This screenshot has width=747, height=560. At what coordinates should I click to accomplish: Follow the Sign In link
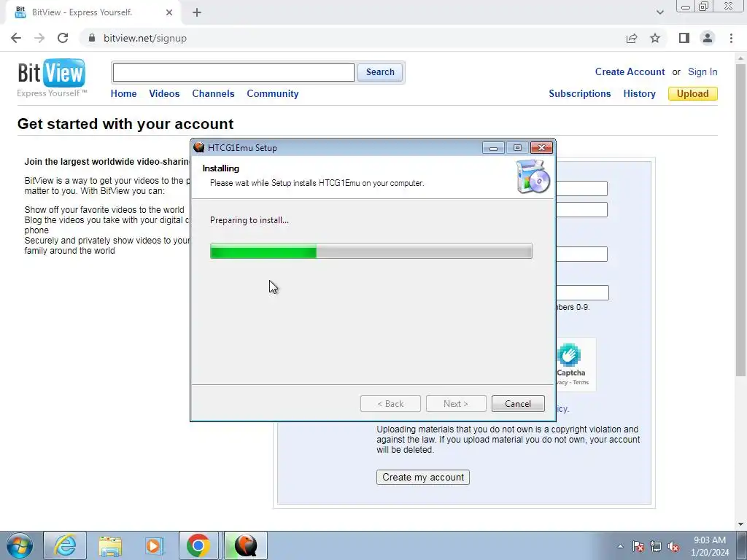tap(703, 72)
